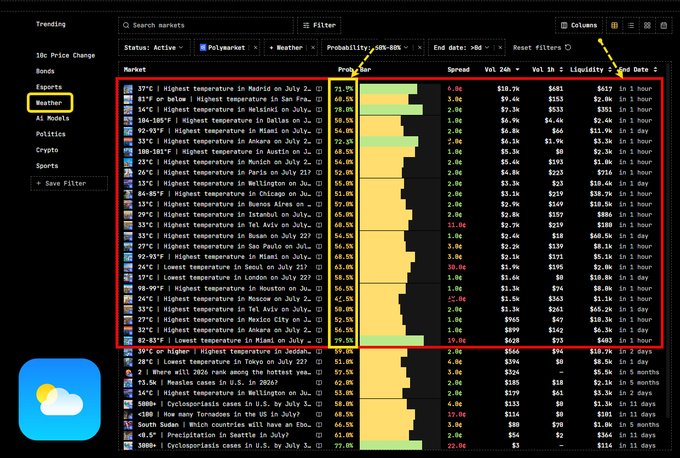Sort by the End Date column

[638, 70]
